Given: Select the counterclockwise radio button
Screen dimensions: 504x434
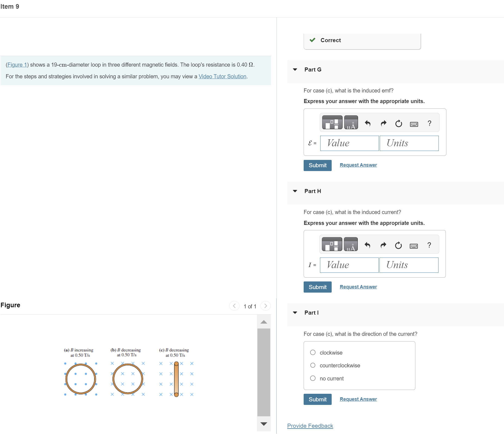Looking at the screenshot, I should tap(313, 365).
